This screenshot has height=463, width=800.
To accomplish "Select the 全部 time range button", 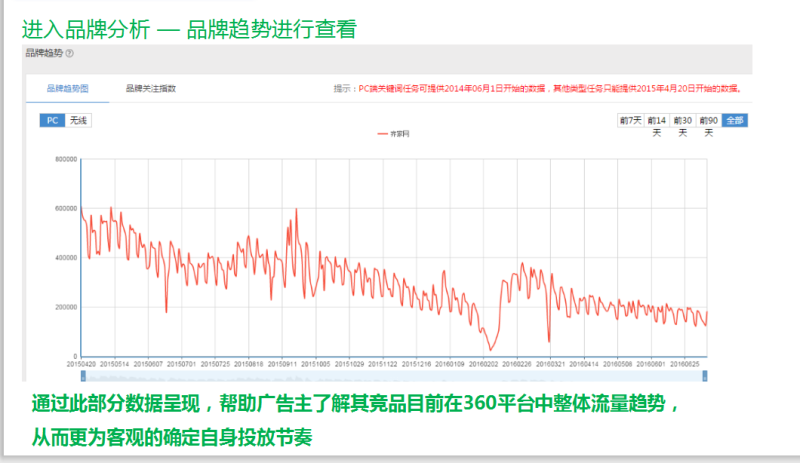I will pos(734,120).
